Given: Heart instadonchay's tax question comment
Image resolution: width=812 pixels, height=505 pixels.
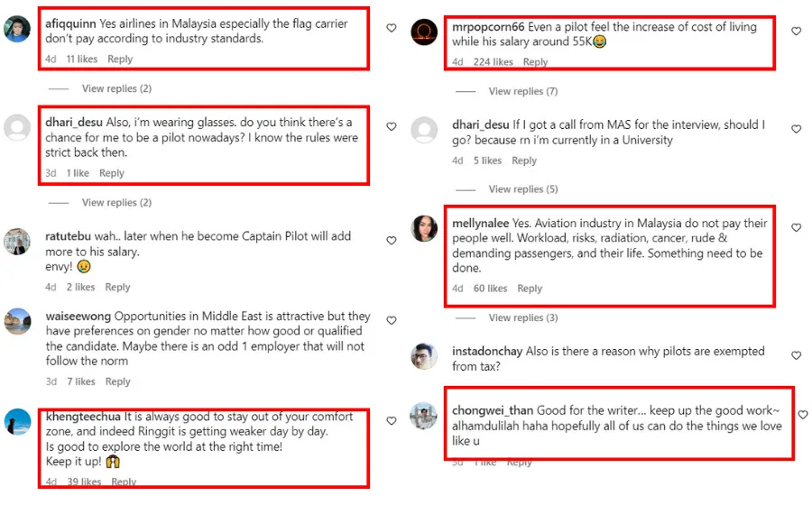Looking at the screenshot, I should 796,356.
